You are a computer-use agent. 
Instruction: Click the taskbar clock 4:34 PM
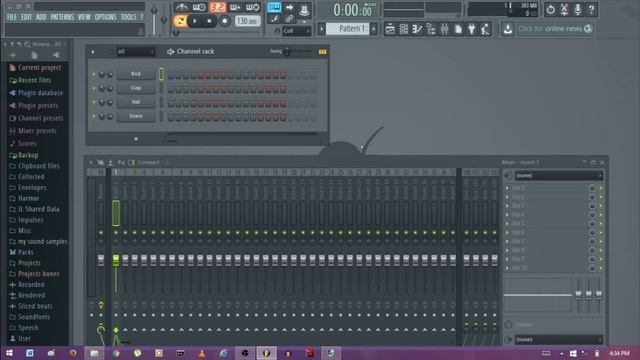click(619, 353)
